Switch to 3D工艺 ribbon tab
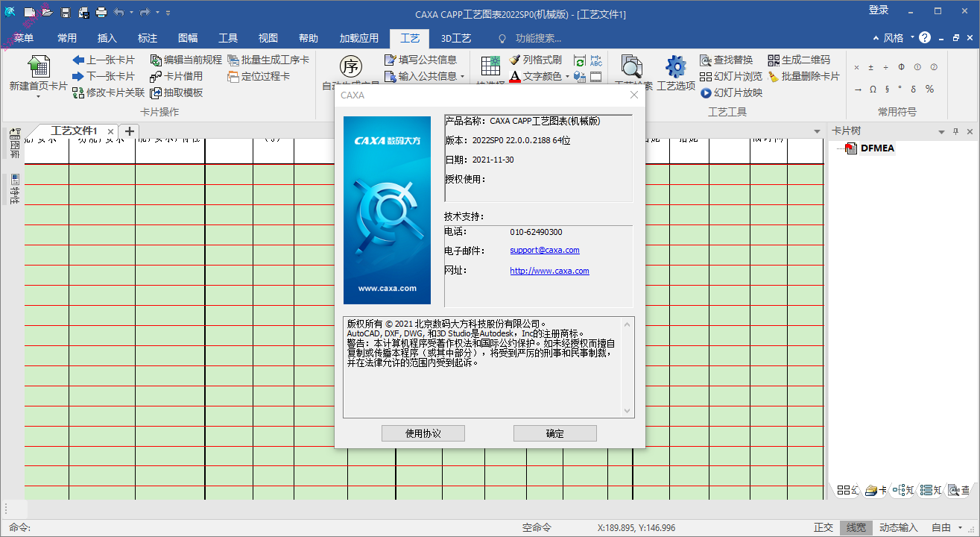The height and width of the screenshot is (537, 980). pos(455,38)
